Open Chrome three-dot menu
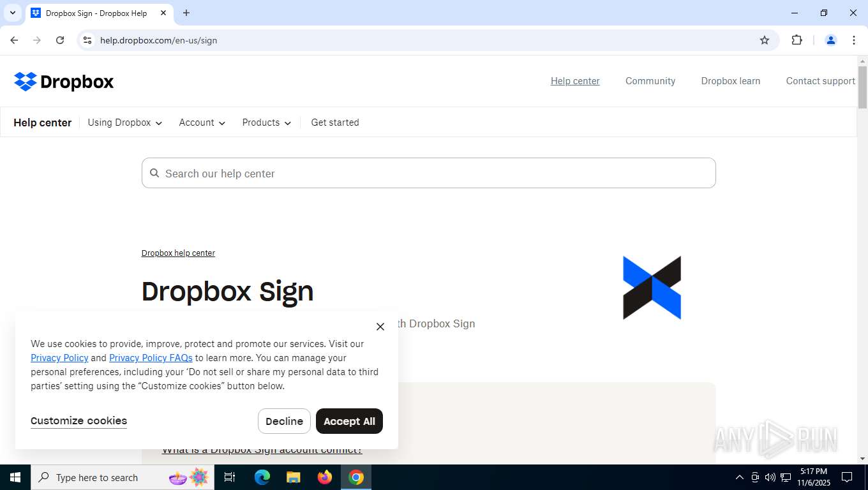 (854, 40)
